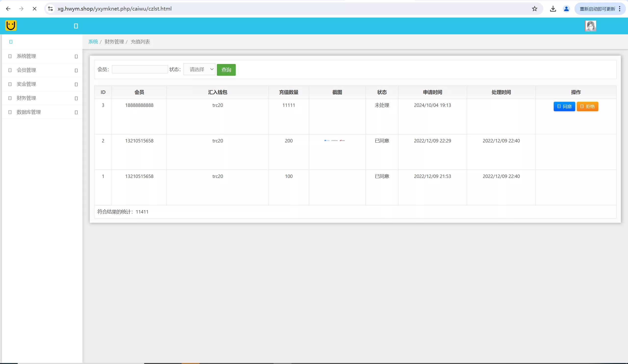Open the 数据库管理 menu item

pyautogui.click(x=29, y=112)
